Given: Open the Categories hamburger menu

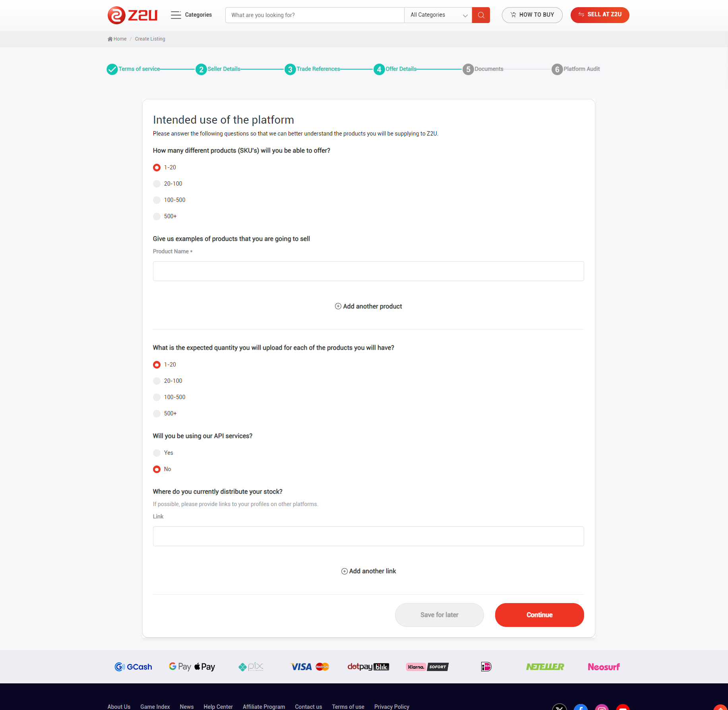Looking at the screenshot, I should pyautogui.click(x=176, y=15).
